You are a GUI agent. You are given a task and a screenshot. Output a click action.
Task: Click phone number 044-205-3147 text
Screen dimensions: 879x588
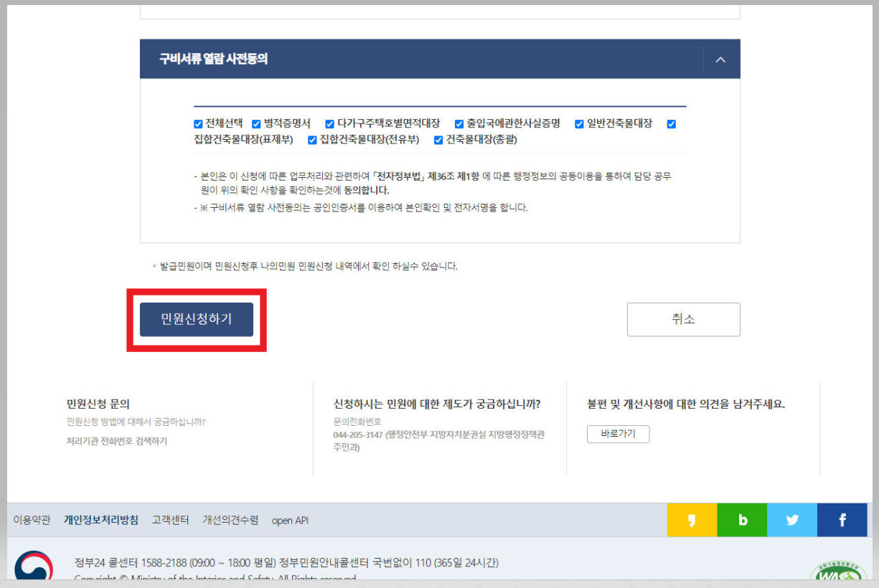[x=357, y=435]
